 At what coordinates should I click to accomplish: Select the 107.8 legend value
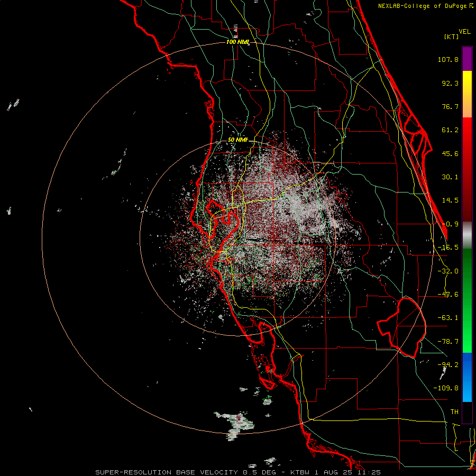[448, 59]
